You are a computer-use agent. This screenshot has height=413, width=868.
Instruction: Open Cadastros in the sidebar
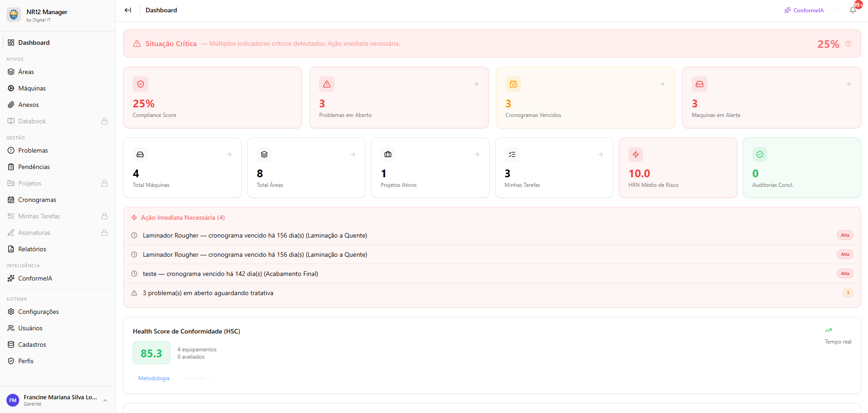[58, 344]
